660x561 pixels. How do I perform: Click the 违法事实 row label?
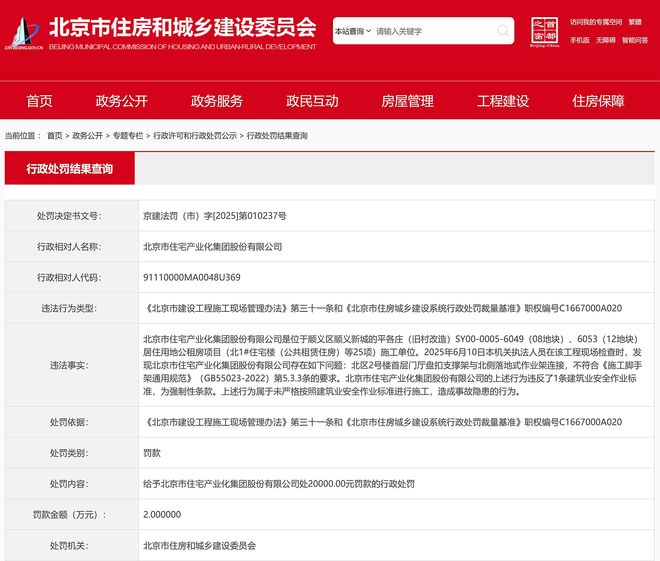click(x=69, y=365)
